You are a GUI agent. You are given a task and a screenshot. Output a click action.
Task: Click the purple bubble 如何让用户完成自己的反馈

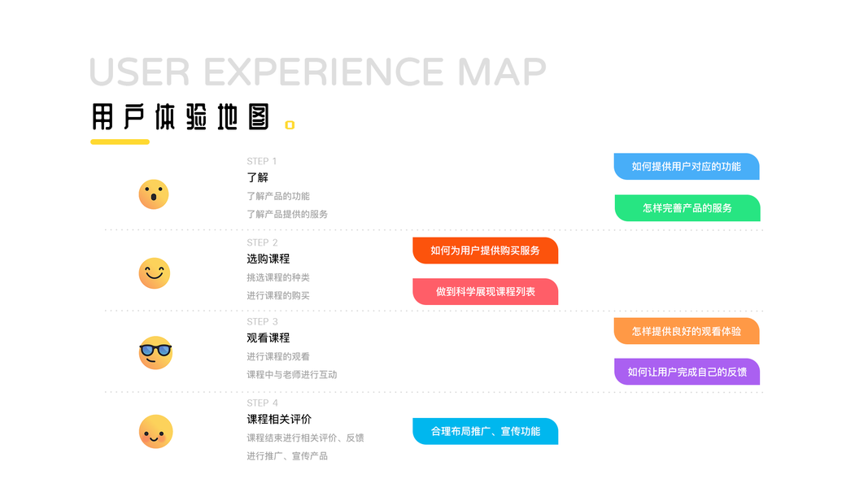point(687,372)
